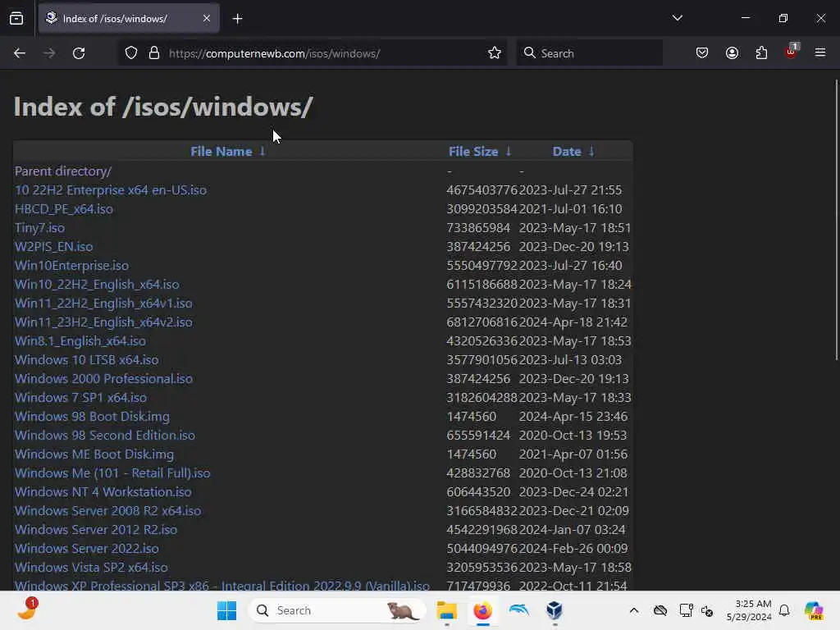Open Parent directory/ link
Image resolution: width=840 pixels, height=630 pixels.
[63, 171]
